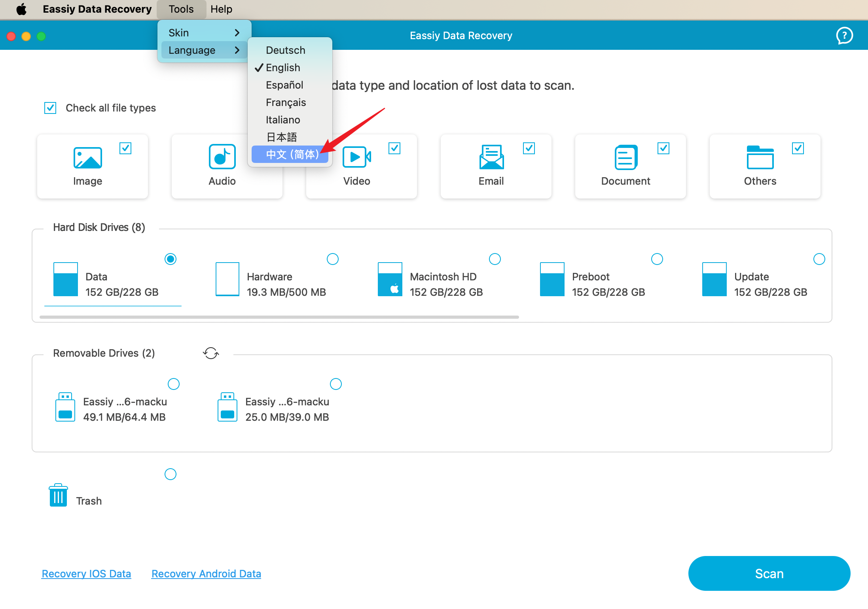The height and width of the screenshot is (609, 868).
Task: Click the hard disk drives horizontal scrollbar
Action: 279,317
